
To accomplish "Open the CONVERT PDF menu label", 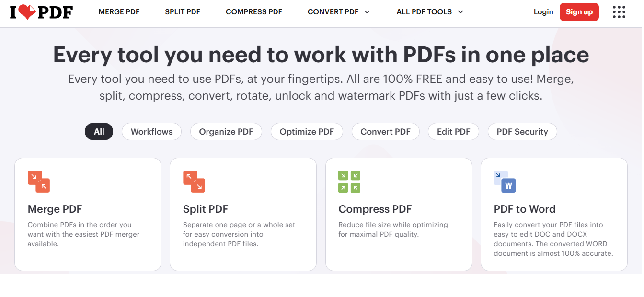I will (x=333, y=12).
